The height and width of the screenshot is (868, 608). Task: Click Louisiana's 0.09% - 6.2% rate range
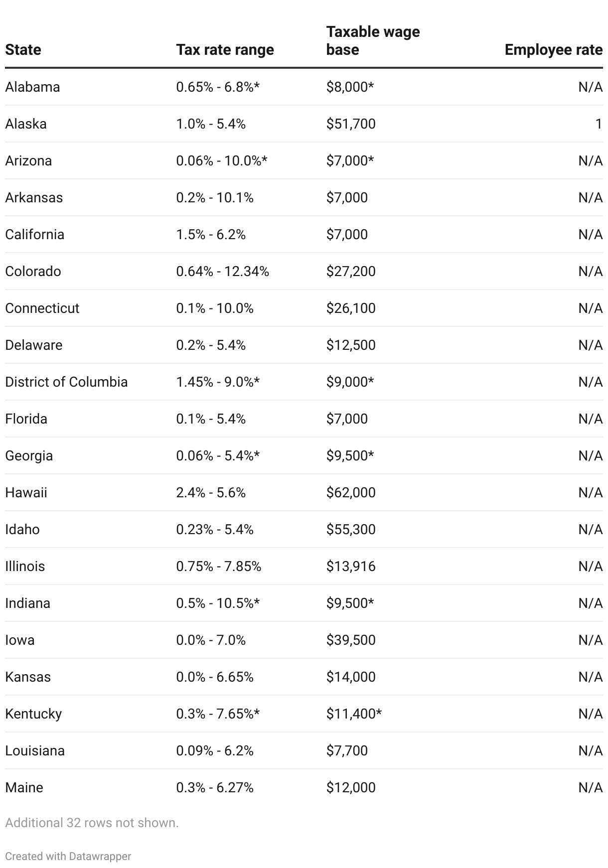[215, 750]
